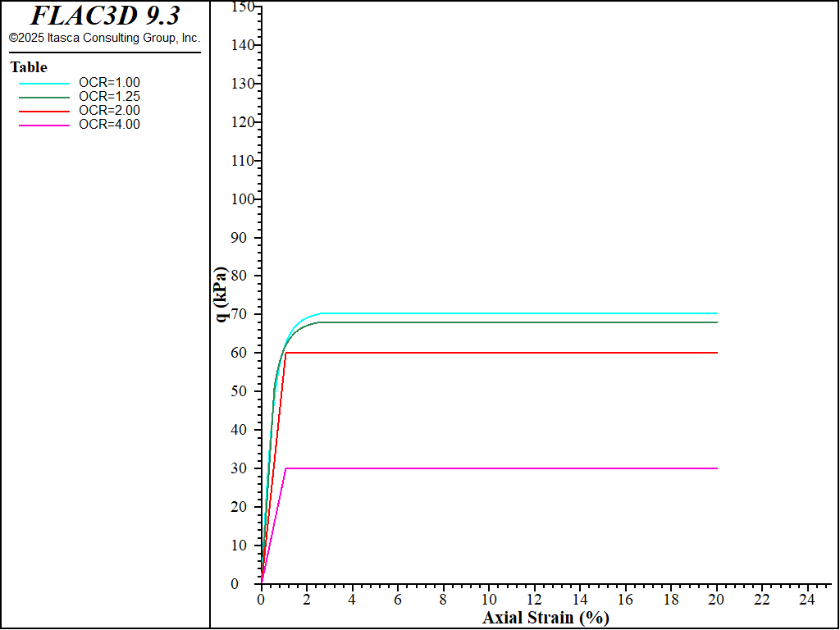Click the right end of the cyan curve
The height and width of the screenshot is (630, 840).
[x=716, y=313]
